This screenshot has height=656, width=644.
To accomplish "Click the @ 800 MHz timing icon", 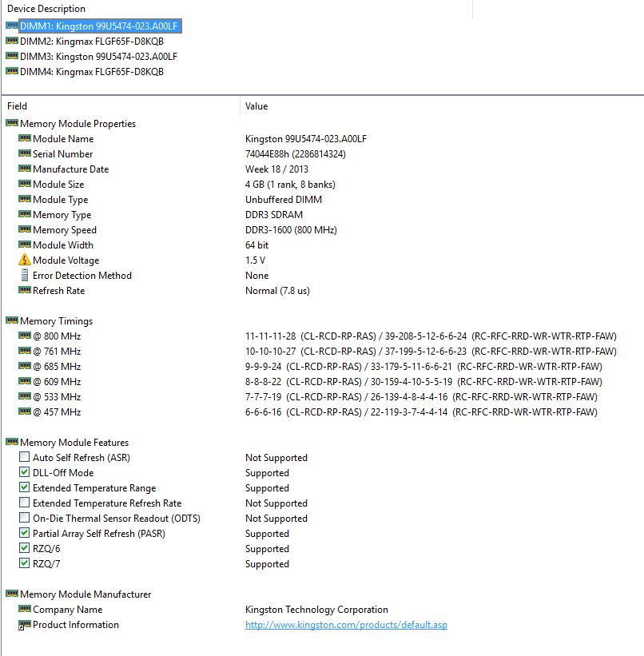I will coord(25,336).
